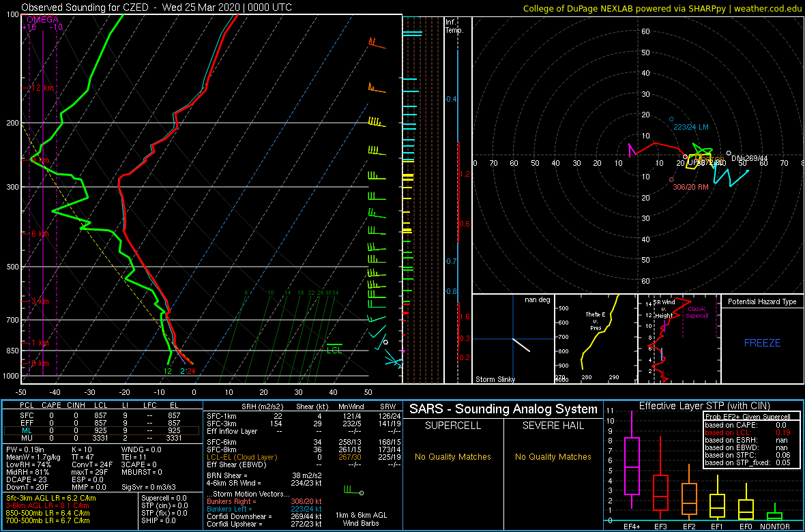Click the 223/24 LM hodograph label
The image size is (805, 532).
click(690, 126)
